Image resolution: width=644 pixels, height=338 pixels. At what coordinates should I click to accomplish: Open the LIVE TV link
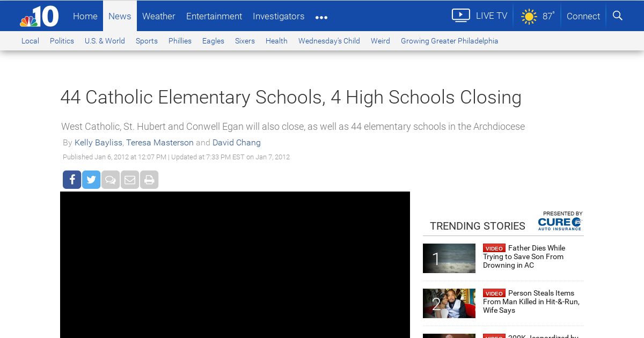pyautogui.click(x=492, y=16)
